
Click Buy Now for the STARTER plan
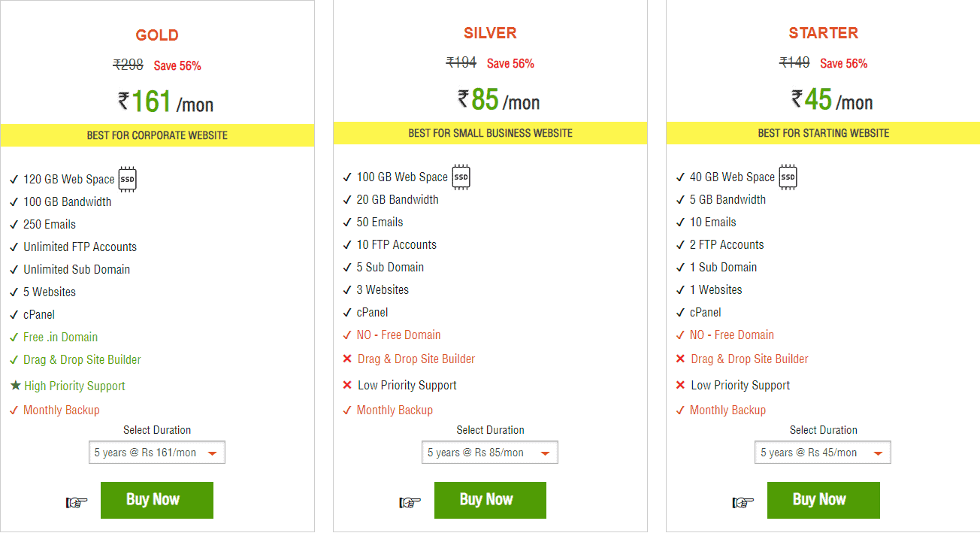click(823, 500)
